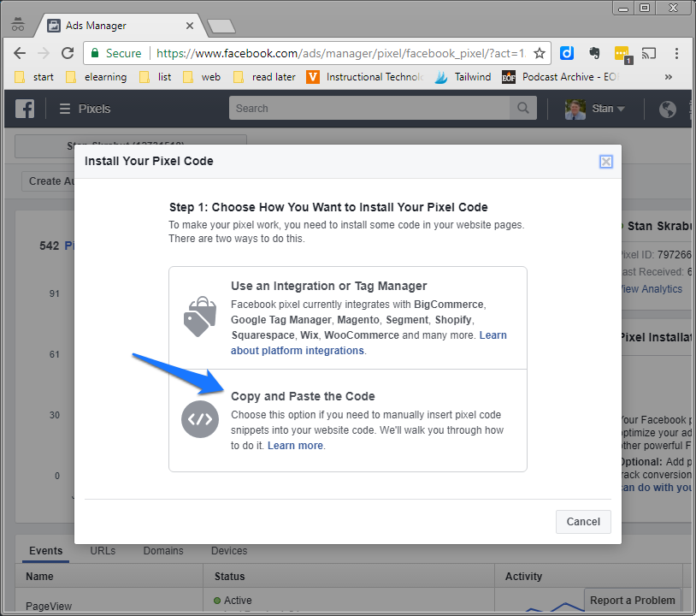Screen dimensions: 696x616
Task: Click the Facebook logo icon
Action: coord(25,109)
